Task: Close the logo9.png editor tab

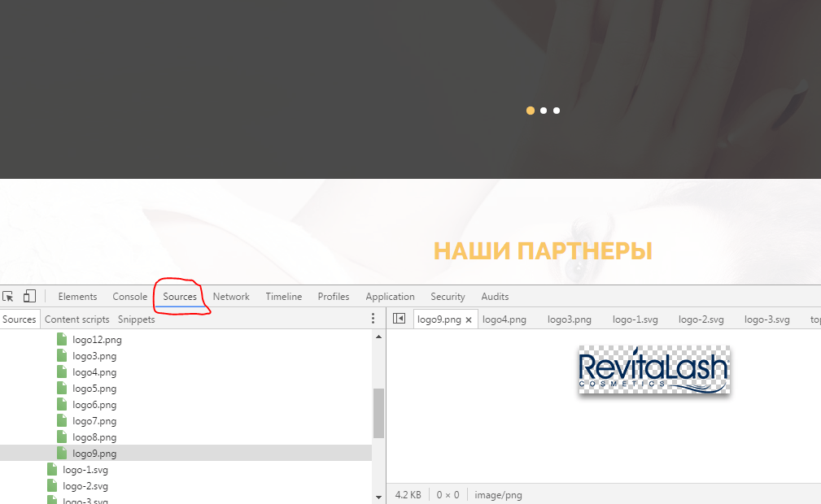Action: (x=469, y=320)
